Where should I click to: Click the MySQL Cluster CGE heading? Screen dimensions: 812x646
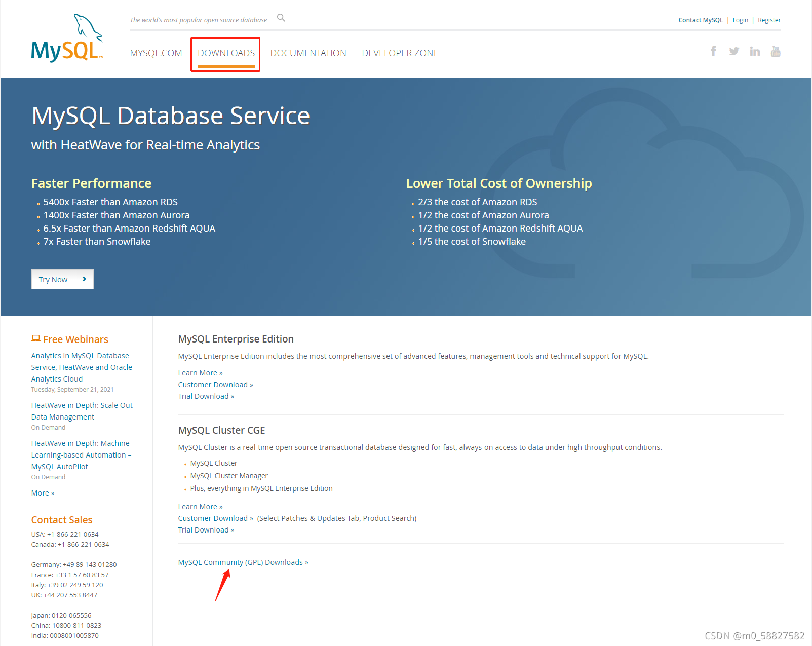pyautogui.click(x=221, y=430)
